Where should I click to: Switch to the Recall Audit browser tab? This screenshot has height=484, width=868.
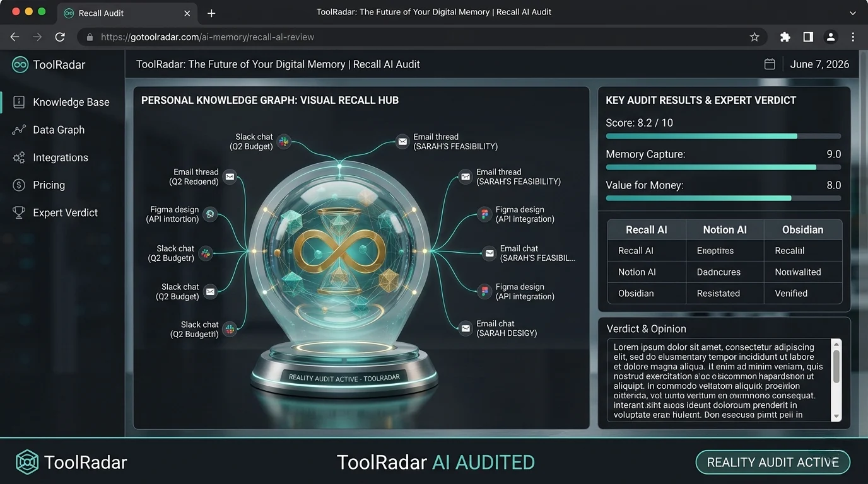point(128,13)
